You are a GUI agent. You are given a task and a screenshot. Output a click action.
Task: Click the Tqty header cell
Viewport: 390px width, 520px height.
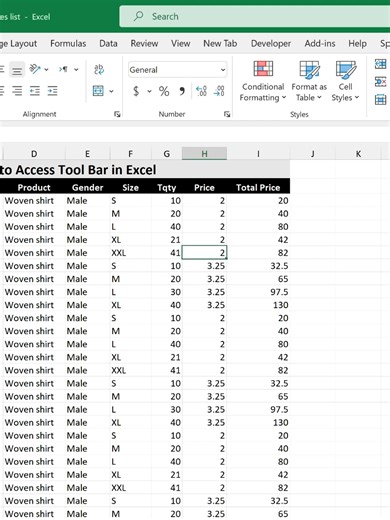(x=167, y=187)
